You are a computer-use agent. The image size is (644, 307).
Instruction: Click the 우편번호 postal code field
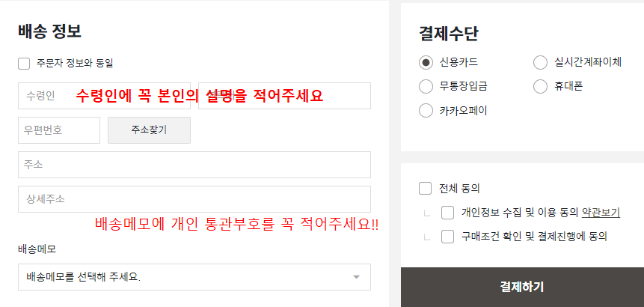(x=58, y=130)
